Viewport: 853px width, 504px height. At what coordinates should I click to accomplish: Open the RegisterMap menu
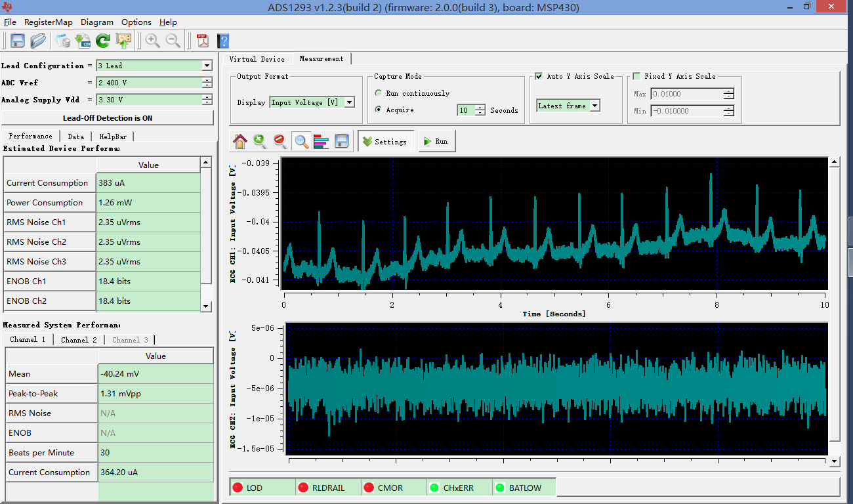click(49, 22)
